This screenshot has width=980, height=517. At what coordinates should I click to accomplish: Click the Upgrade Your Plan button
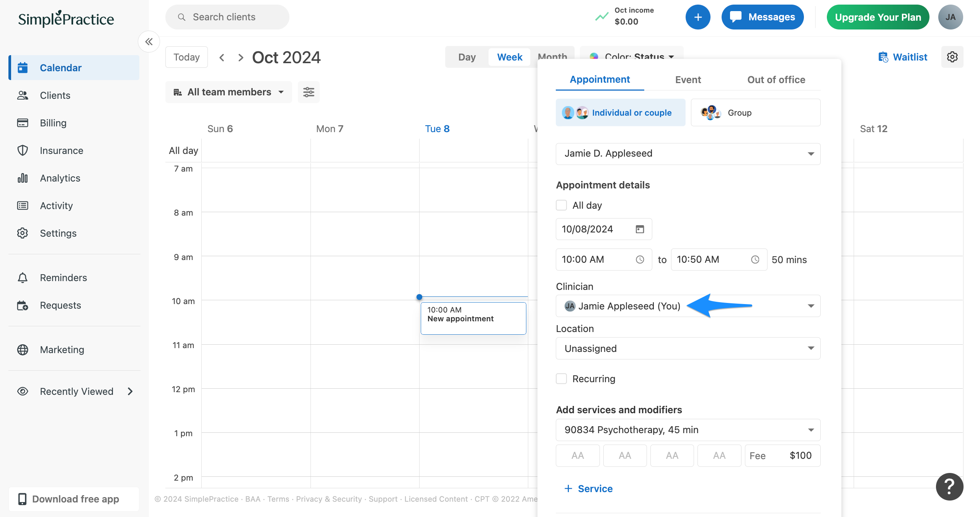pos(878,17)
